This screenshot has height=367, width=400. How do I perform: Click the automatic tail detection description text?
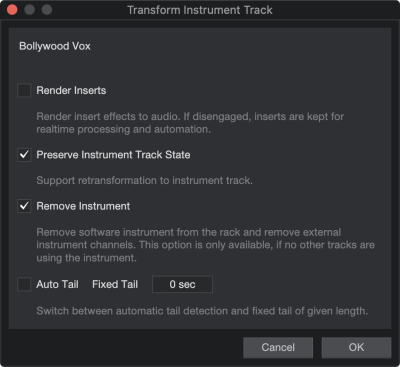click(x=202, y=311)
